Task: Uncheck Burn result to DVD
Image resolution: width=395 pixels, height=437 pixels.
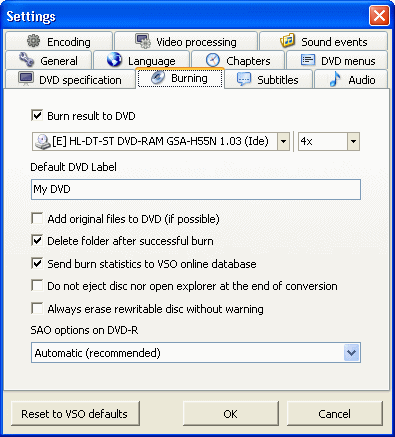Action: (37, 115)
